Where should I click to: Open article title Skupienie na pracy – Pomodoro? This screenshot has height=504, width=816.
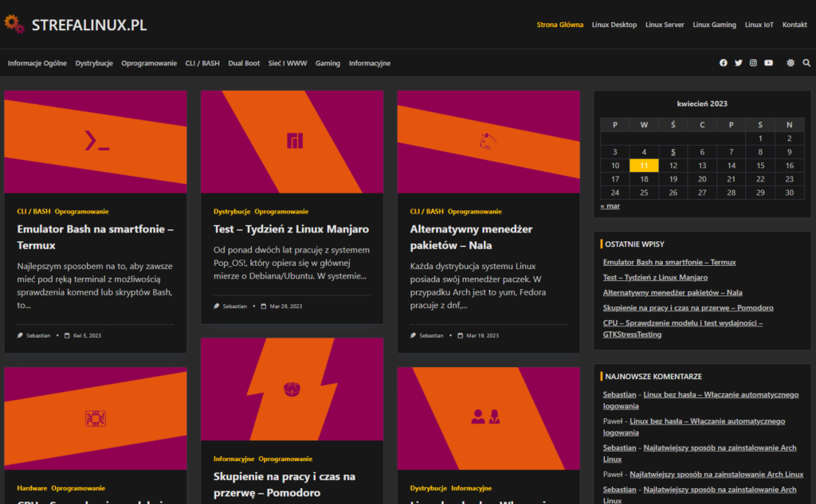[284, 484]
